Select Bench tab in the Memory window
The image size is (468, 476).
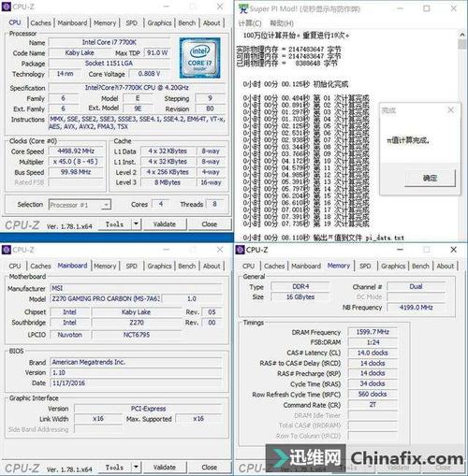pos(420,266)
